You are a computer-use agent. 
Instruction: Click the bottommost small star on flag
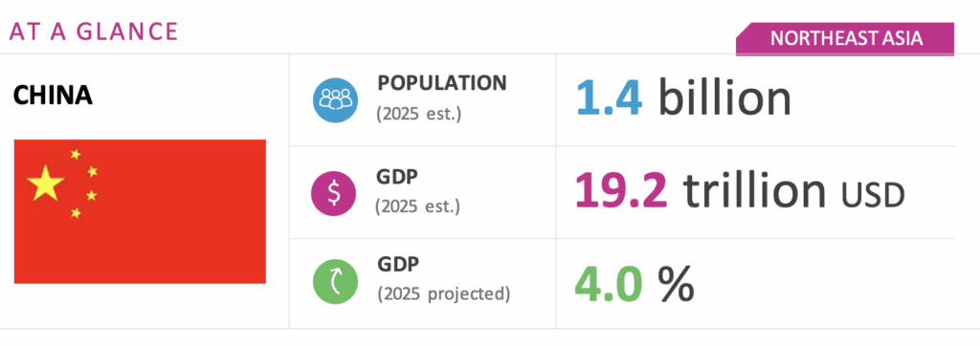point(76,213)
